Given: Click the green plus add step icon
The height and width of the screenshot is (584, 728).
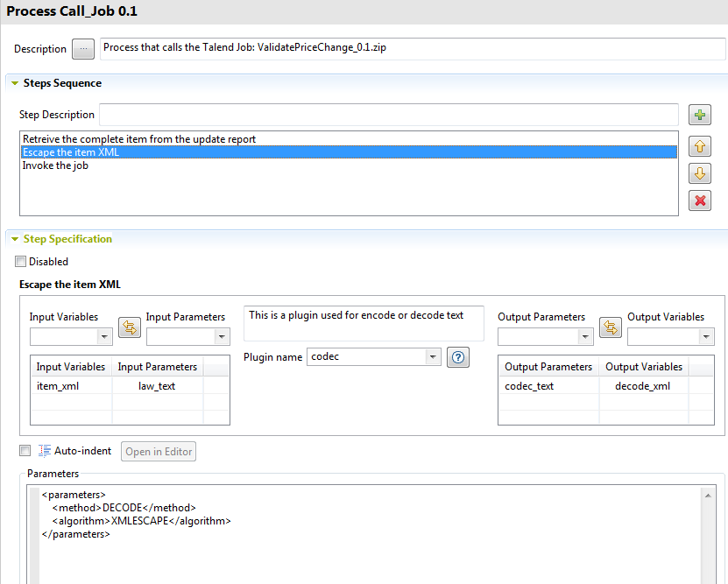Looking at the screenshot, I should (699, 116).
